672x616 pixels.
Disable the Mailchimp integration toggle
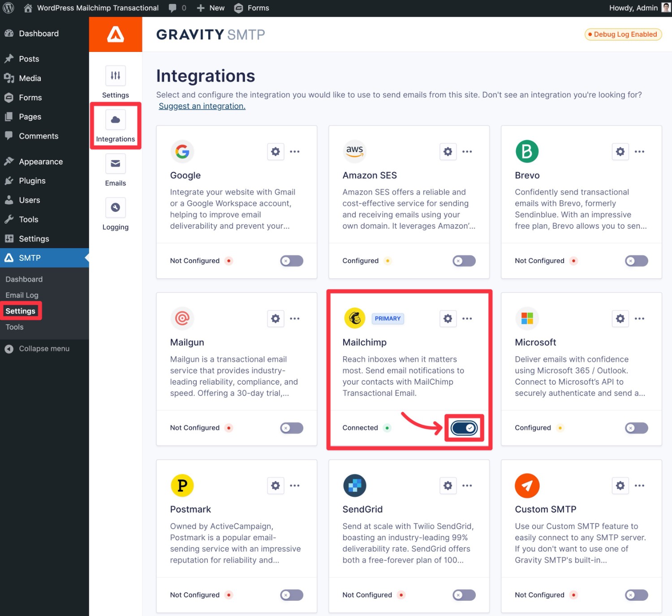[464, 428]
